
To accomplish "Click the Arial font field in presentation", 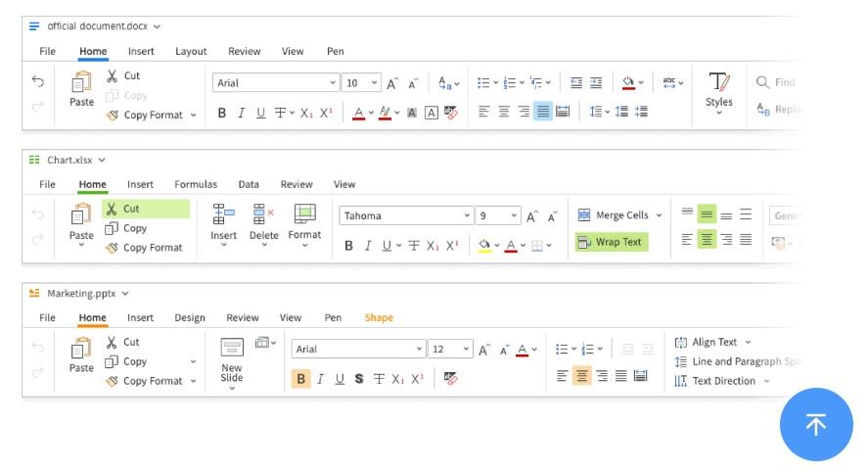I will click(358, 349).
